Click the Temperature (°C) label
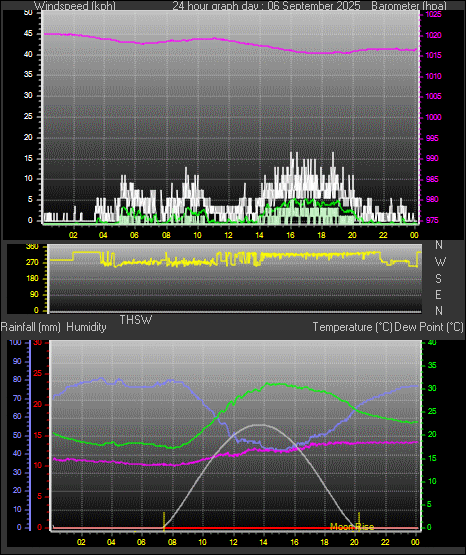 click(352, 327)
